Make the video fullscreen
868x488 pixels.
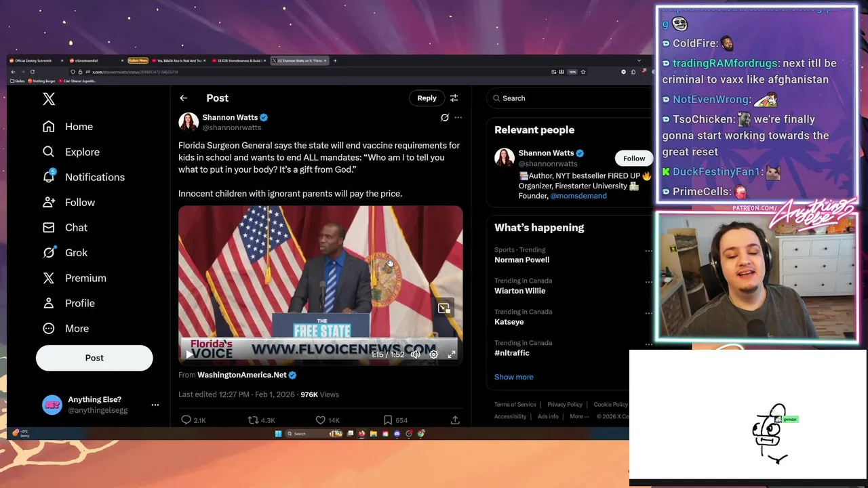(x=452, y=354)
